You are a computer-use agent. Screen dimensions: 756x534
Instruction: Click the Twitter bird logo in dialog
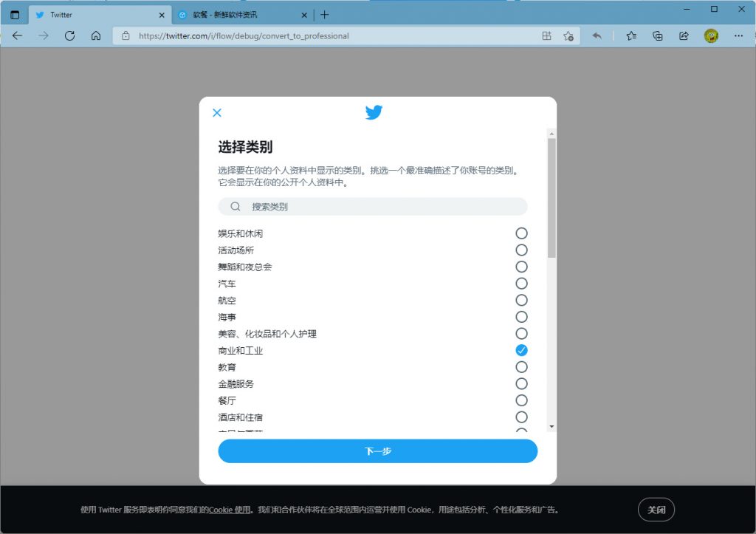374,112
